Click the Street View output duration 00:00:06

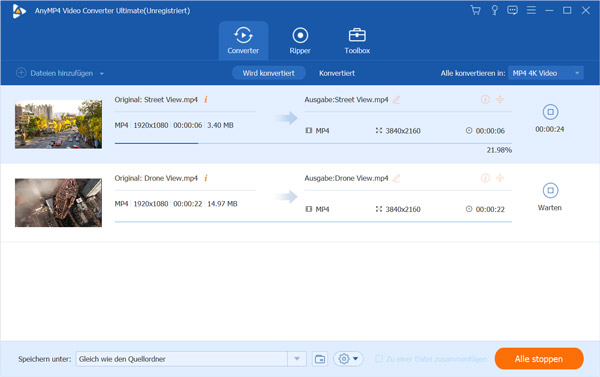(490, 131)
